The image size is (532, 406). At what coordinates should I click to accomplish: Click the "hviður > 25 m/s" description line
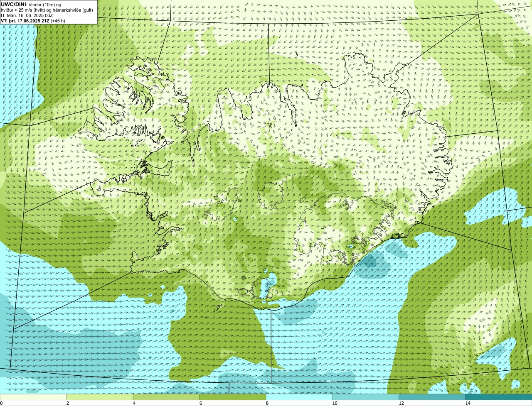pyautogui.click(x=47, y=10)
